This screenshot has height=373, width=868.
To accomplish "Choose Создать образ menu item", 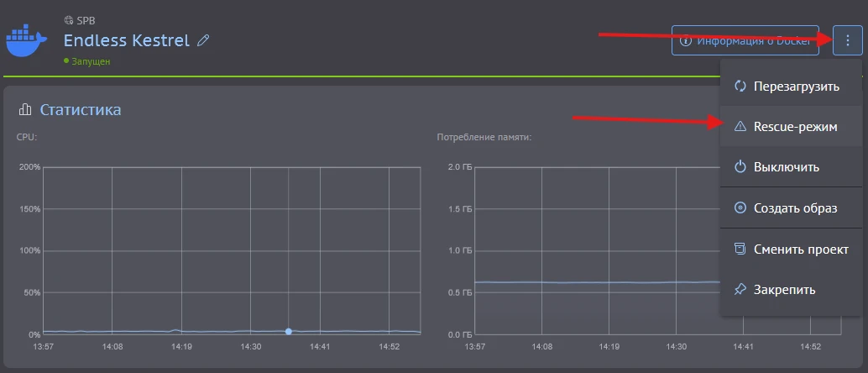I will 791,208.
